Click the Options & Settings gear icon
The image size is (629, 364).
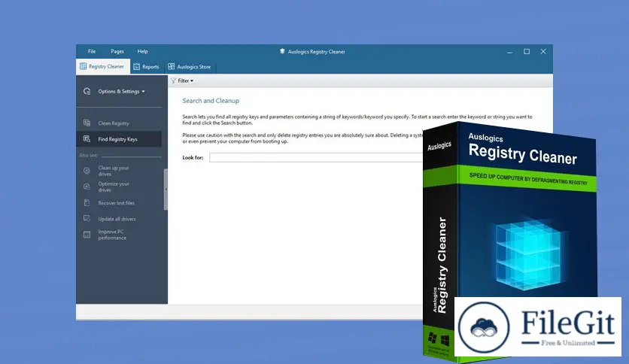point(87,92)
